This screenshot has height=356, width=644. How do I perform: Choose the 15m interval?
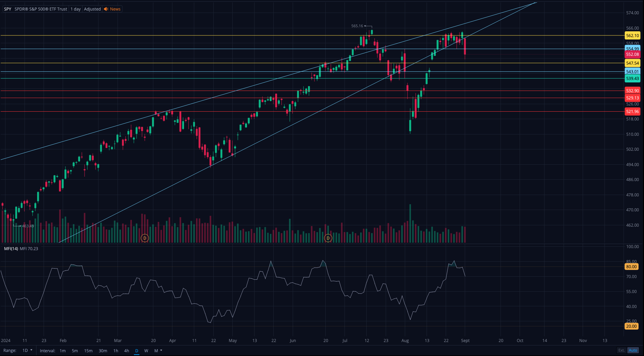coord(88,351)
